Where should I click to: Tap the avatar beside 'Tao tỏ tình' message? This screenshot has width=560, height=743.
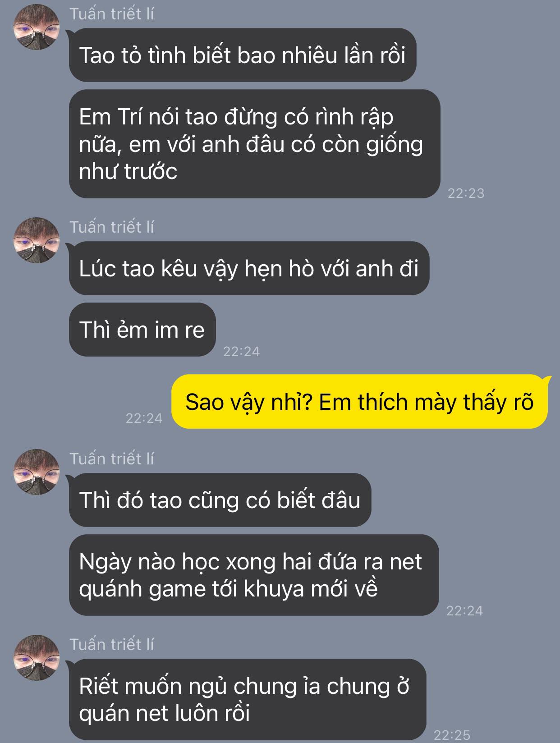(x=37, y=27)
